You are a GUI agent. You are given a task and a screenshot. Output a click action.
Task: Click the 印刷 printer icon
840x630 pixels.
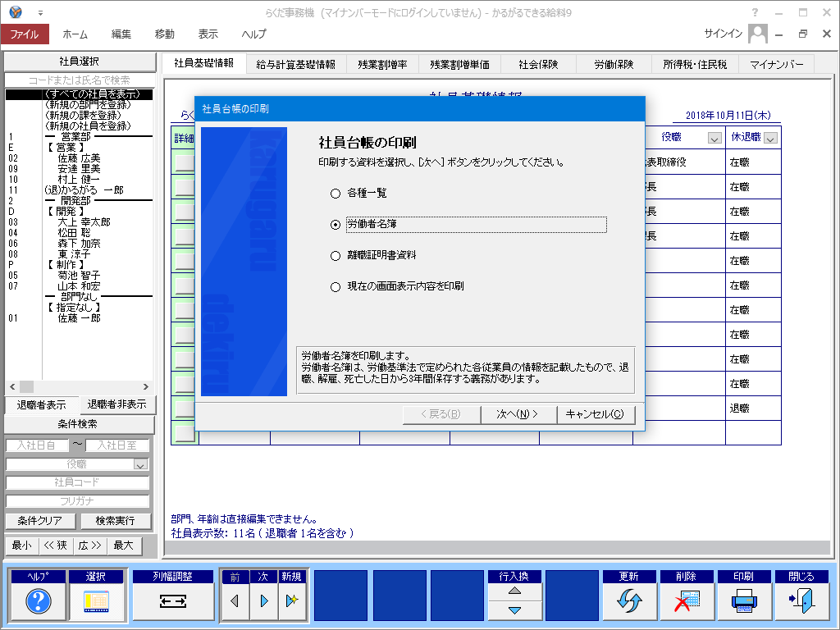(743, 601)
